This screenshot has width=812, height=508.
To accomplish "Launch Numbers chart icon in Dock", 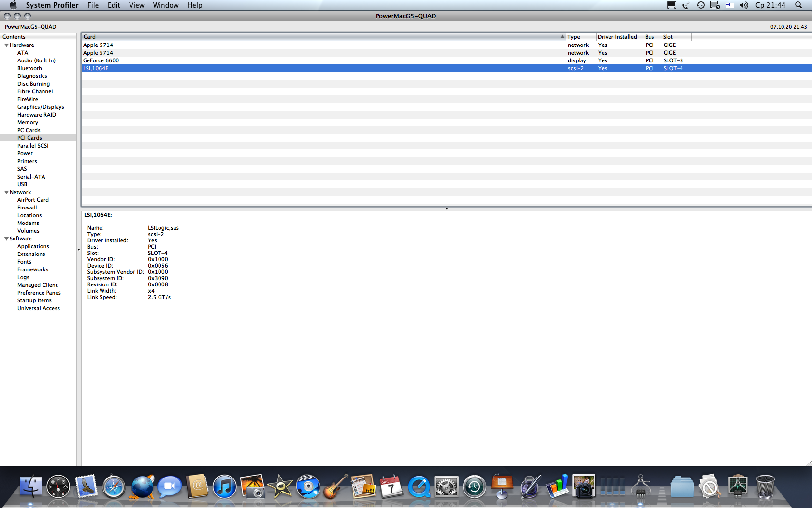I will [x=557, y=487].
